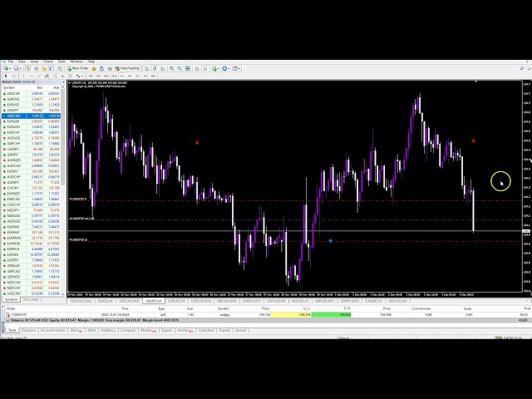The height and width of the screenshot is (399, 532).
Task: Open the Account History tab
Action: [x=52, y=330]
